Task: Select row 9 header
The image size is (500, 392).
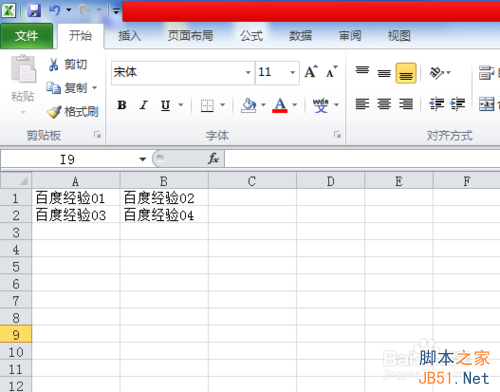Action: tap(16, 334)
